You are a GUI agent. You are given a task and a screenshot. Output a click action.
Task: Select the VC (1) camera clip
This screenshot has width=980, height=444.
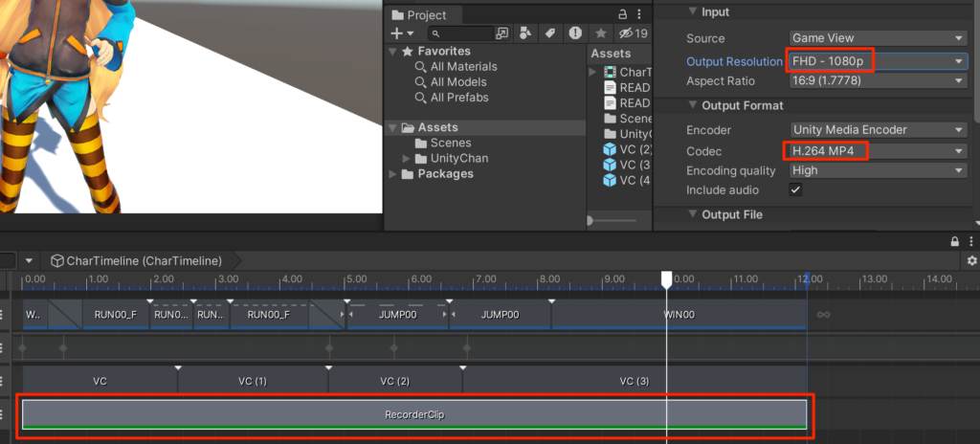pyautogui.click(x=253, y=381)
